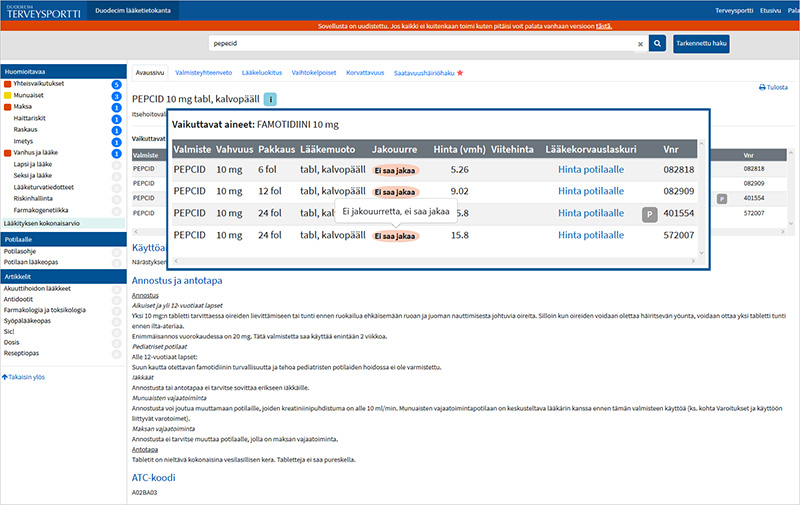This screenshot has height=505, width=800.
Task: Click the Yhteisvaikutukset count badge 5
Action: 116,85
